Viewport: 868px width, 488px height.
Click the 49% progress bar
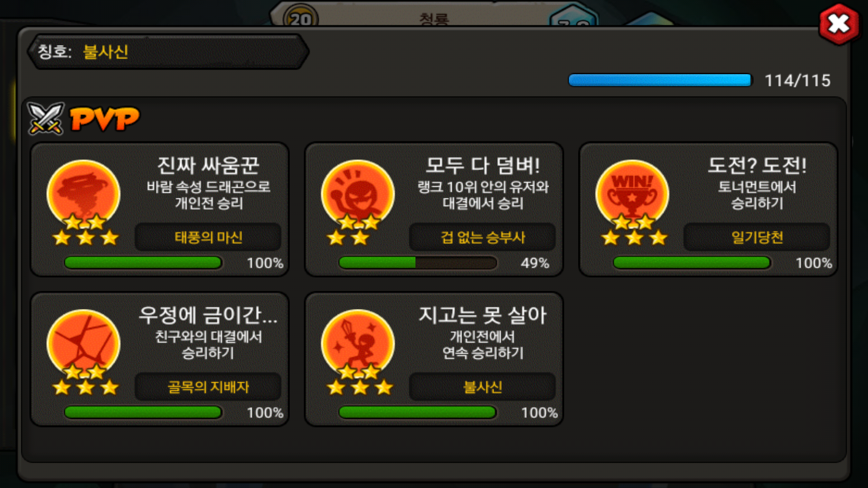(418, 263)
